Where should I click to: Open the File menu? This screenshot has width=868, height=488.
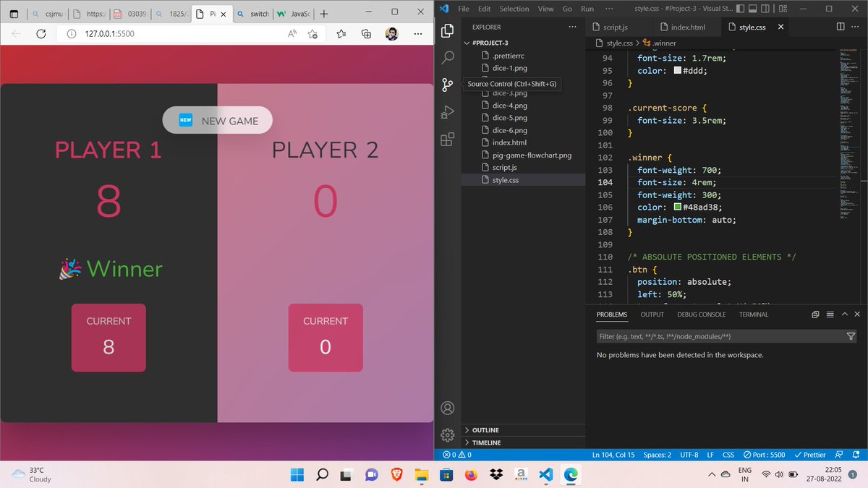click(x=464, y=9)
